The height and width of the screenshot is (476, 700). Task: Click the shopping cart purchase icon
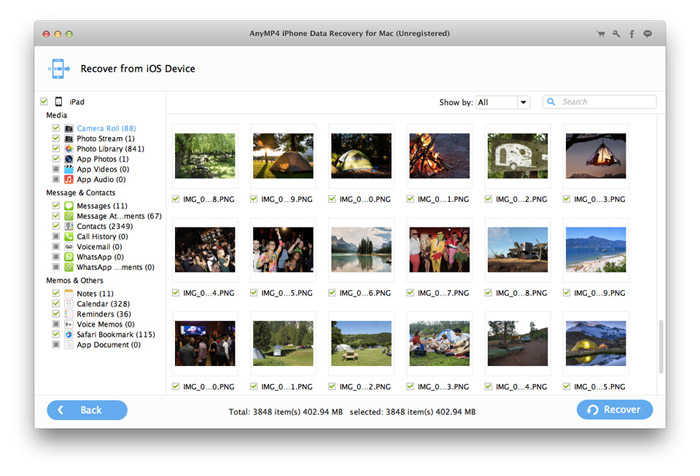point(600,34)
